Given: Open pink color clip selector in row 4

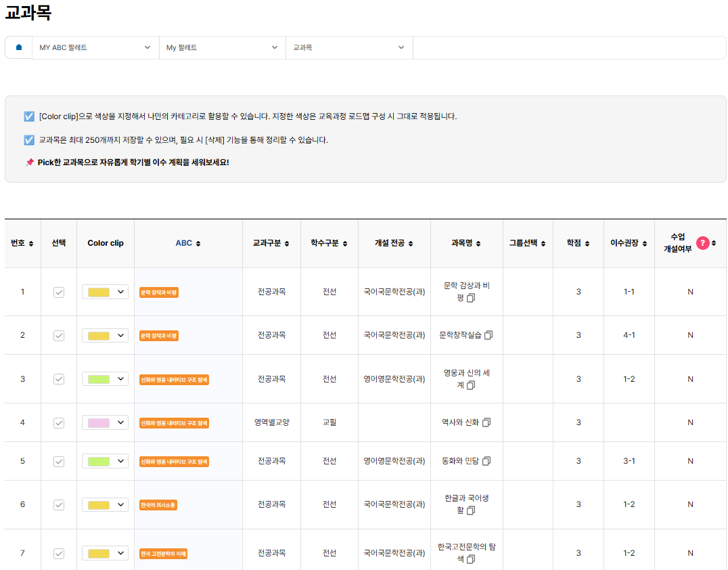Looking at the screenshot, I should pos(105,422).
